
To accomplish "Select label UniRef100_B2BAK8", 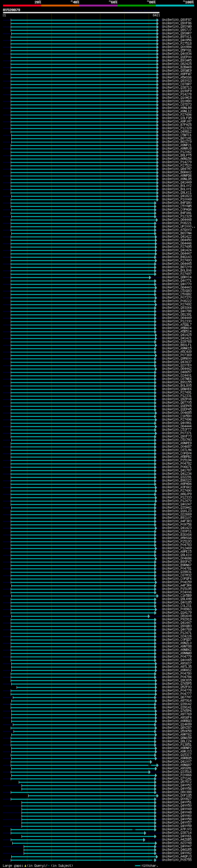I will tap(177, 67).
